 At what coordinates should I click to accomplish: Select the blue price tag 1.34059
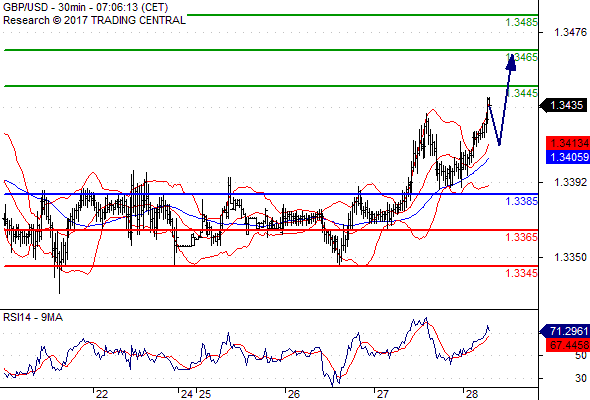point(568,157)
